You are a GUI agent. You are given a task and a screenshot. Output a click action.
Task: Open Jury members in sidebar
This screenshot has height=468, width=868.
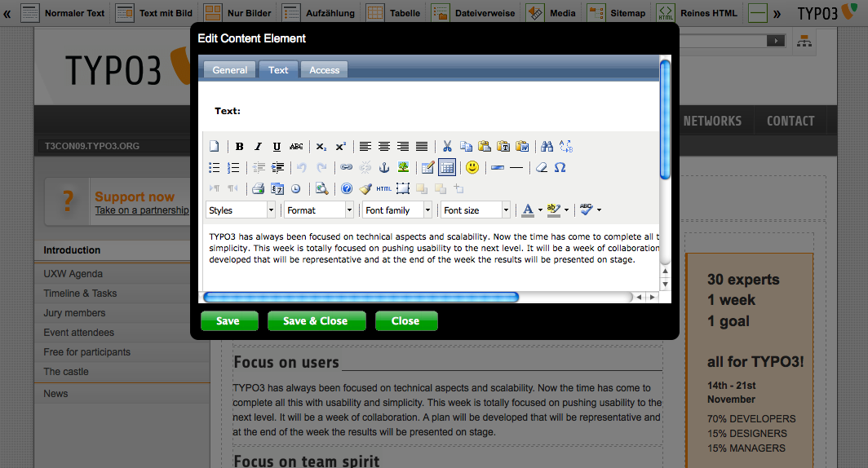(74, 312)
